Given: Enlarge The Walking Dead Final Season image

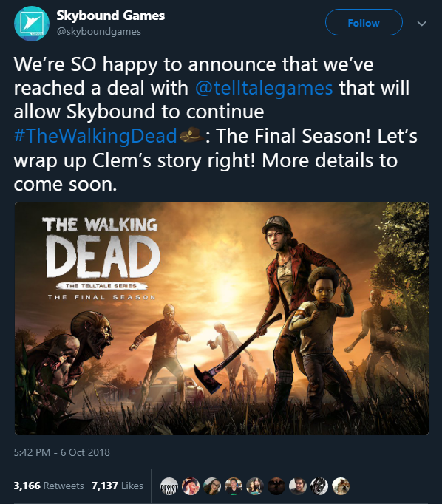Looking at the screenshot, I should (x=222, y=319).
